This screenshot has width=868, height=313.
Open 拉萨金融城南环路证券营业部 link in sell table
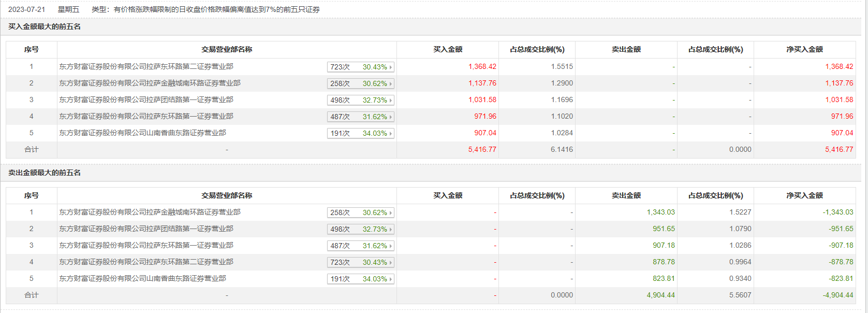pyautogui.click(x=150, y=212)
